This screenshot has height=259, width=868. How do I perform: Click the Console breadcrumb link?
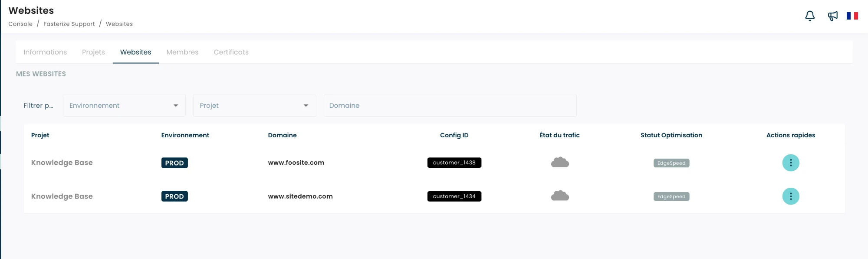20,24
